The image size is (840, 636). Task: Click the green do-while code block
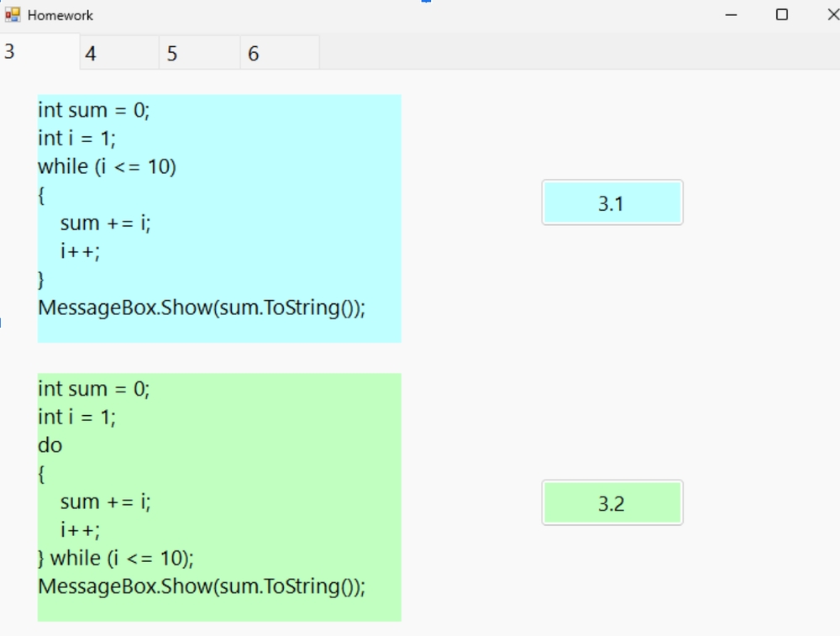tap(219, 497)
